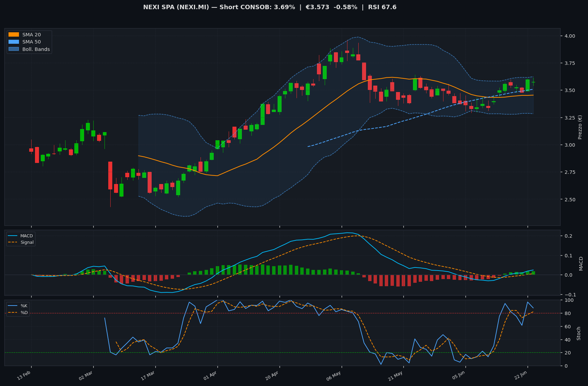Screen dimensions: 588x386
Task: Click the 0.1 tick on the MACD axis
Action: click(568, 256)
